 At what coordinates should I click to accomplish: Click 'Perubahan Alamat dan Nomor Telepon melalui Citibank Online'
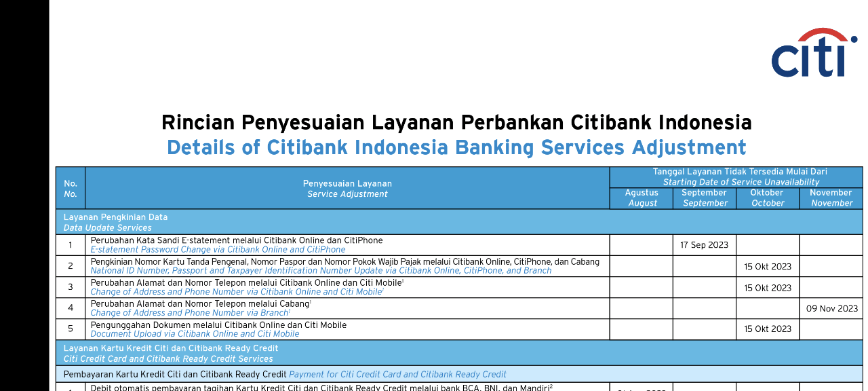tap(247, 282)
